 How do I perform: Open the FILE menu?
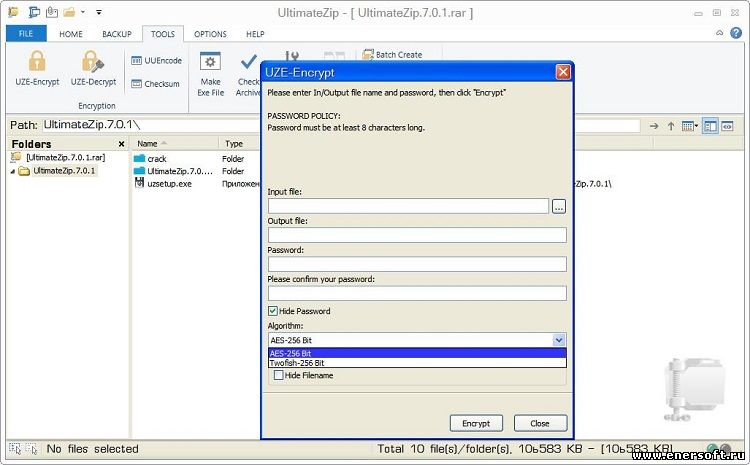[x=26, y=33]
